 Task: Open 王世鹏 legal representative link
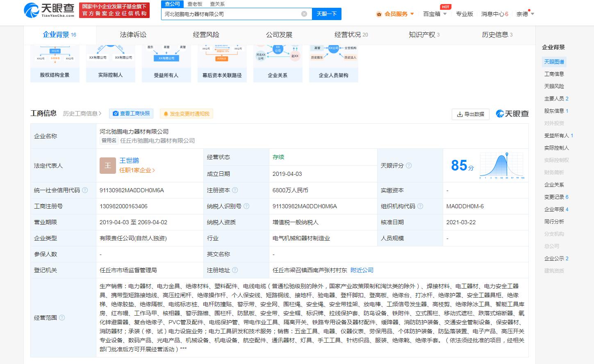[129, 160]
